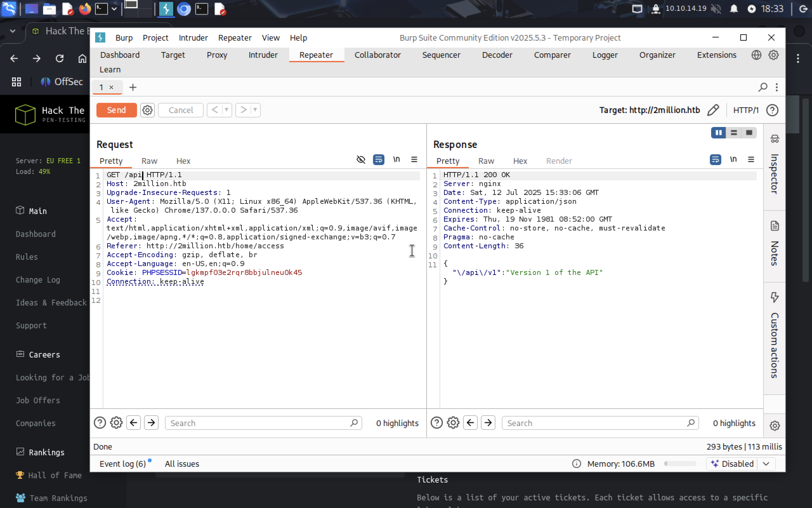Open Request pane options hamburger menu
Viewport: 812px width, 508px height.
(414, 159)
